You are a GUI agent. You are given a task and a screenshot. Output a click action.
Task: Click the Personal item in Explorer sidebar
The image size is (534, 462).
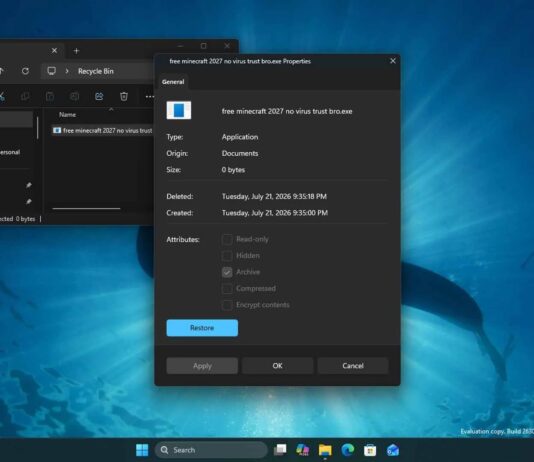[10, 152]
